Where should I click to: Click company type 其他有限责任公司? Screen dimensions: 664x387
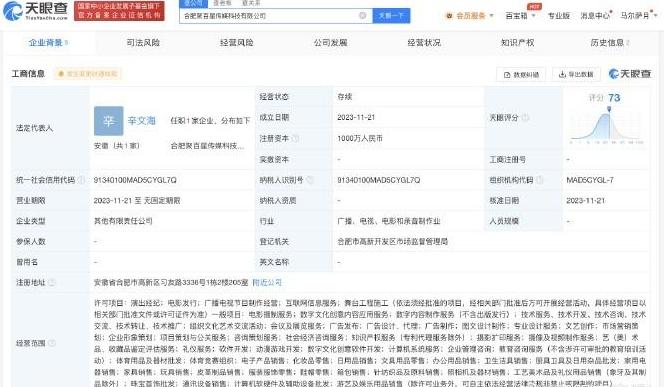pos(123,221)
